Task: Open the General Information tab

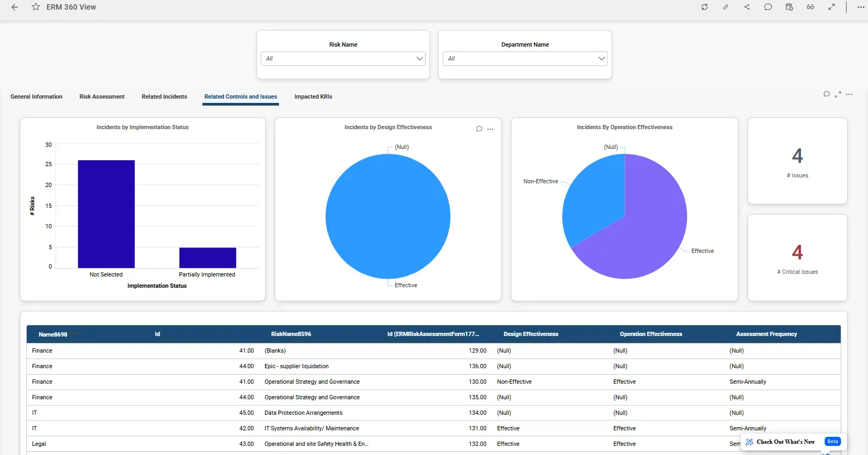Action: pyautogui.click(x=36, y=97)
